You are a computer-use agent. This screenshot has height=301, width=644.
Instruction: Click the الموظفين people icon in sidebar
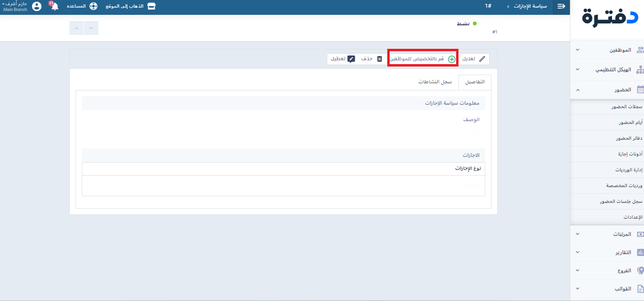(x=640, y=50)
